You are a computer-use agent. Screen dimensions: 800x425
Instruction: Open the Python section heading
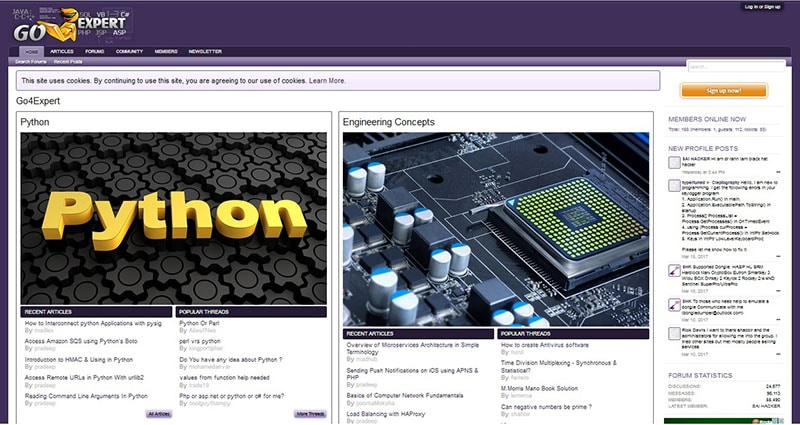[x=35, y=122]
